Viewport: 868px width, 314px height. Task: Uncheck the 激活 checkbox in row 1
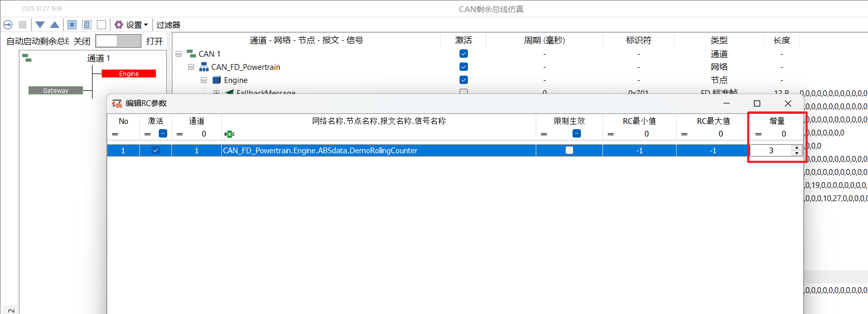[x=156, y=151]
